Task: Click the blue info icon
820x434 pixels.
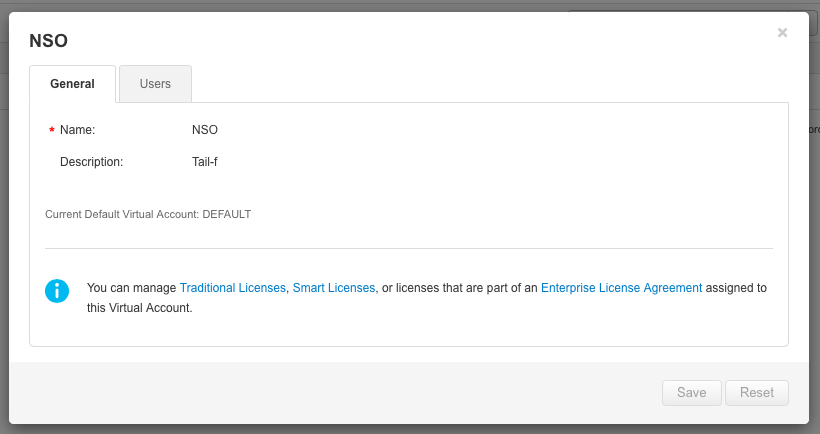Action: pos(57,291)
